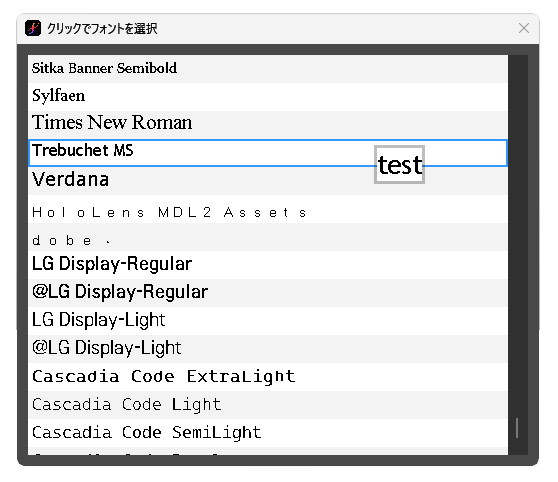
Task: Choose the Verdana font row
Action: 268,181
